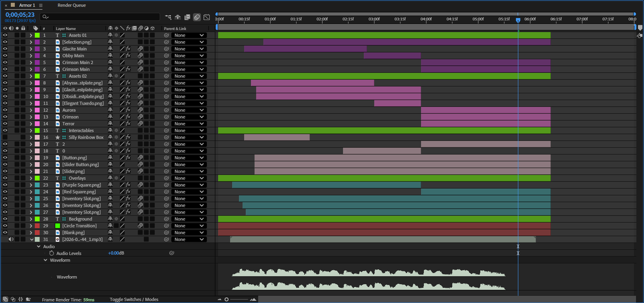Click Audio Levels expression pick whip
The height and width of the screenshot is (303, 644).
pyautogui.click(x=172, y=253)
